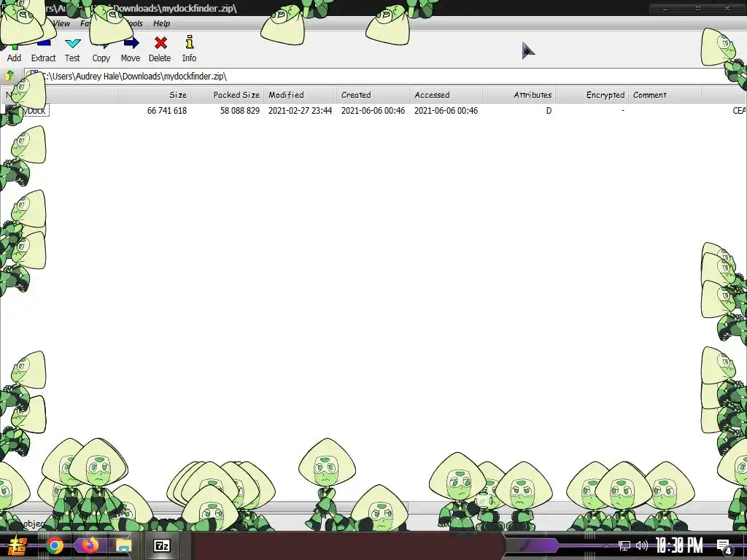This screenshot has height=560, width=747.
Task: Run the Test archive tool
Action: [72, 49]
